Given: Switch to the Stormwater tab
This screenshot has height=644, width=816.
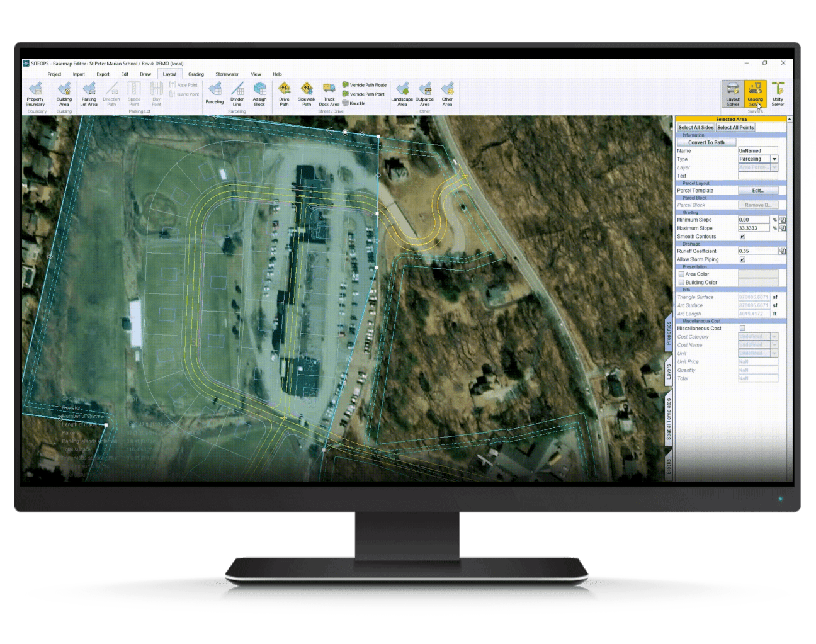Looking at the screenshot, I should (x=227, y=74).
